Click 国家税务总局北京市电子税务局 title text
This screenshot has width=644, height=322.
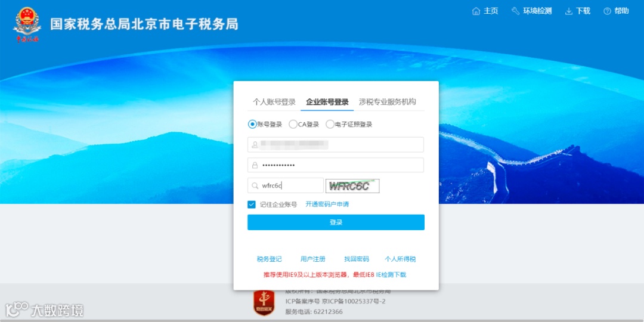pos(144,24)
